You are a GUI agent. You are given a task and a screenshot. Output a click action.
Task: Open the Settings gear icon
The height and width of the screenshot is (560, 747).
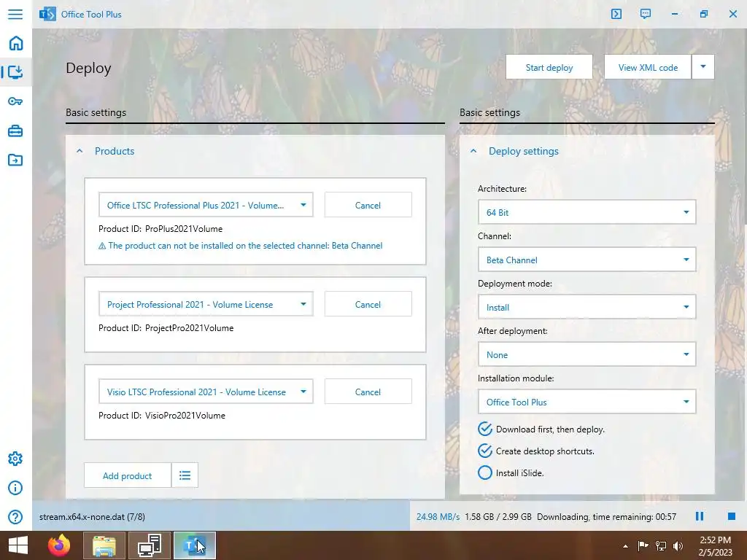point(15,459)
